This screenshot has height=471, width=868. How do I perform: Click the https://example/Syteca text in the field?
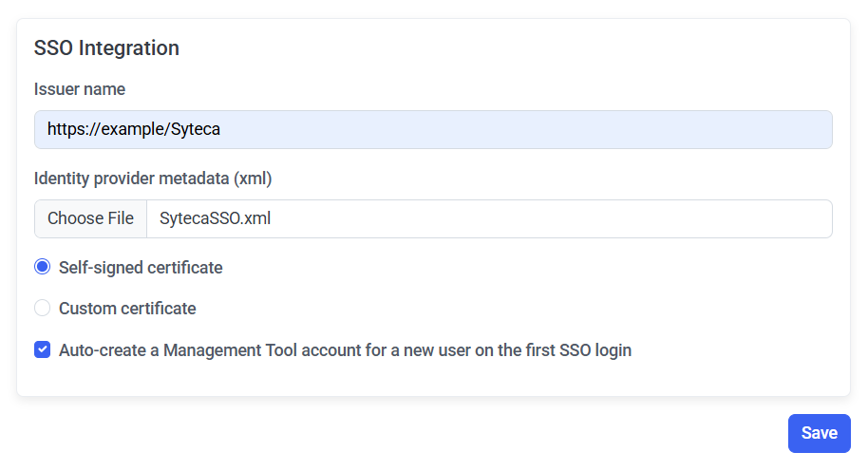pyautogui.click(x=134, y=129)
